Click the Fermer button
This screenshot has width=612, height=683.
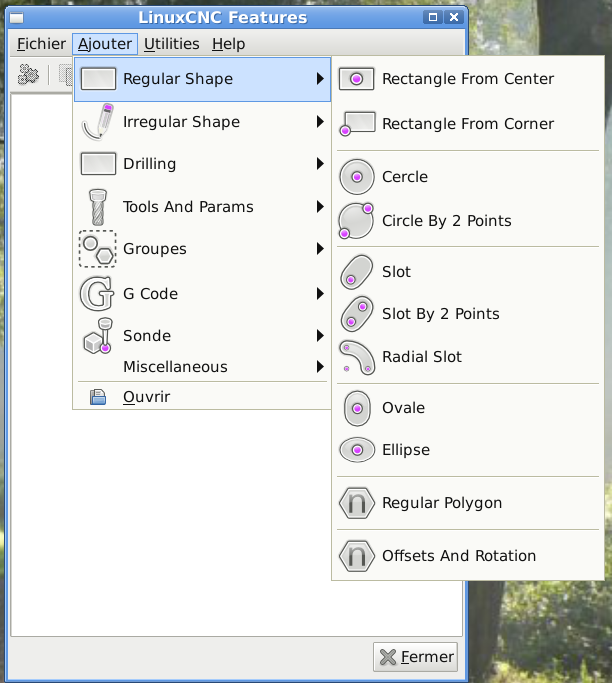click(x=416, y=657)
